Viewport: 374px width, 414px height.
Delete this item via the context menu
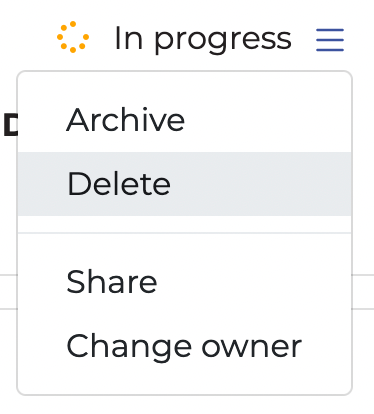click(x=184, y=184)
